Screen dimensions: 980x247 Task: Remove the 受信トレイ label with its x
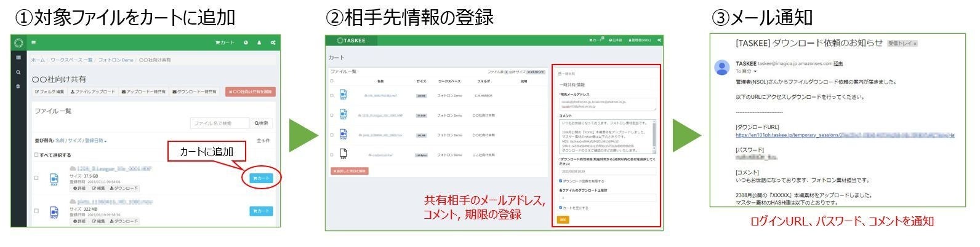pyautogui.click(x=915, y=44)
